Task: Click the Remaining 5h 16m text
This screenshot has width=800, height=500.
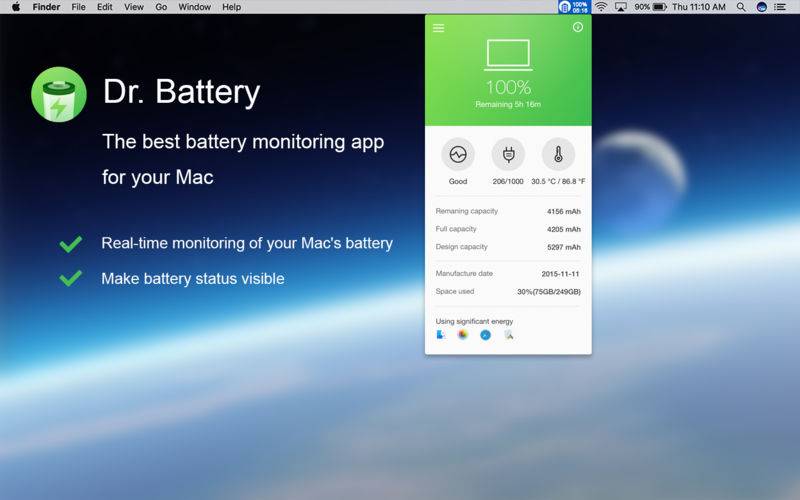Action: [508, 105]
